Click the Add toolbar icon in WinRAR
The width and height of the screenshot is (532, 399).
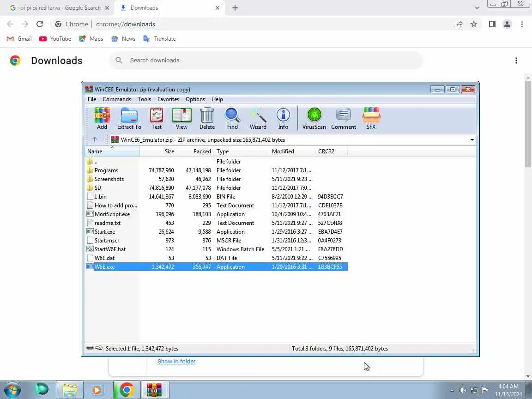pyautogui.click(x=102, y=118)
